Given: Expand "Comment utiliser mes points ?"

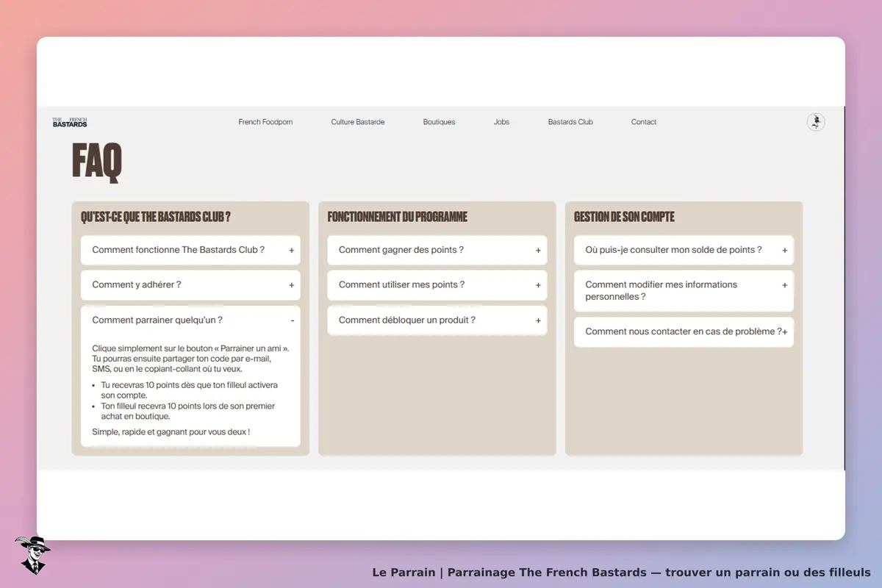Looking at the screenshot, I should tap(437, 285).
